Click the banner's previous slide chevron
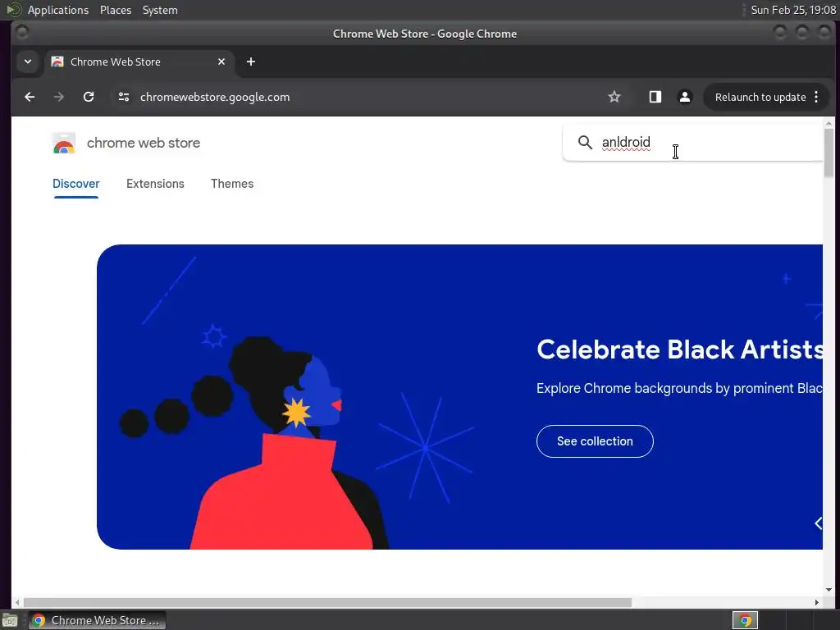 818,523
